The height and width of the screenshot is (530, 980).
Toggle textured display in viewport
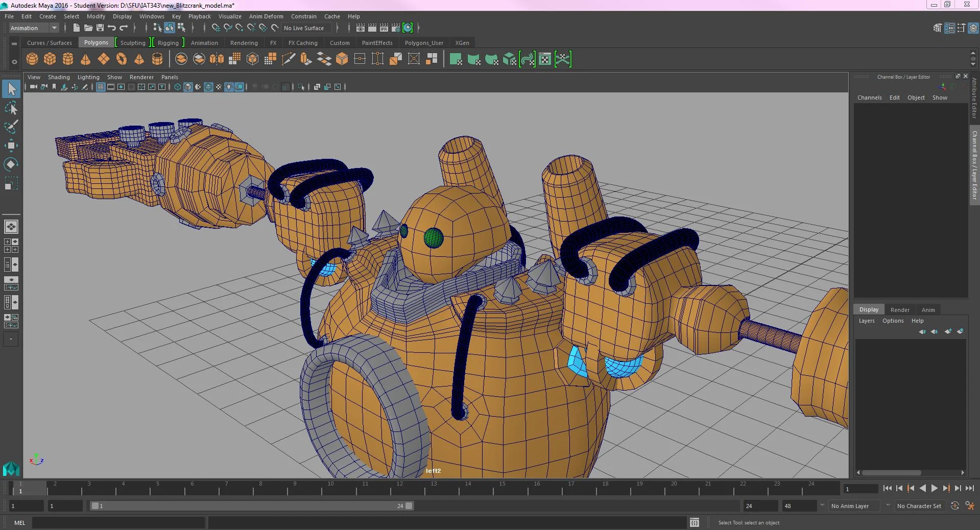219,87
